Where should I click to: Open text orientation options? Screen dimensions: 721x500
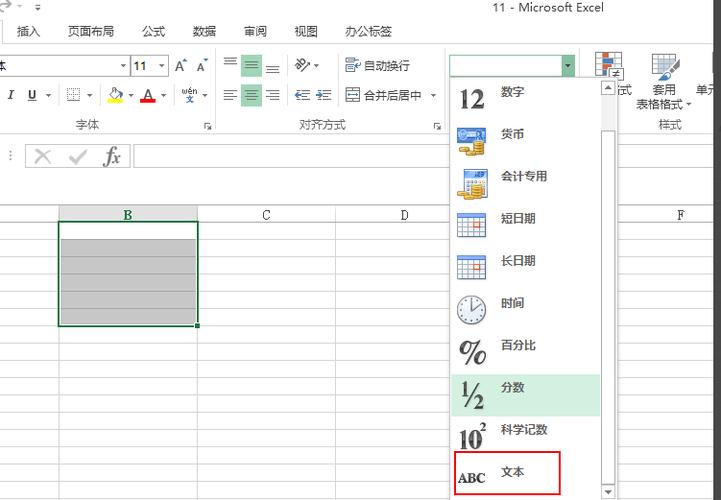point(306,65)
